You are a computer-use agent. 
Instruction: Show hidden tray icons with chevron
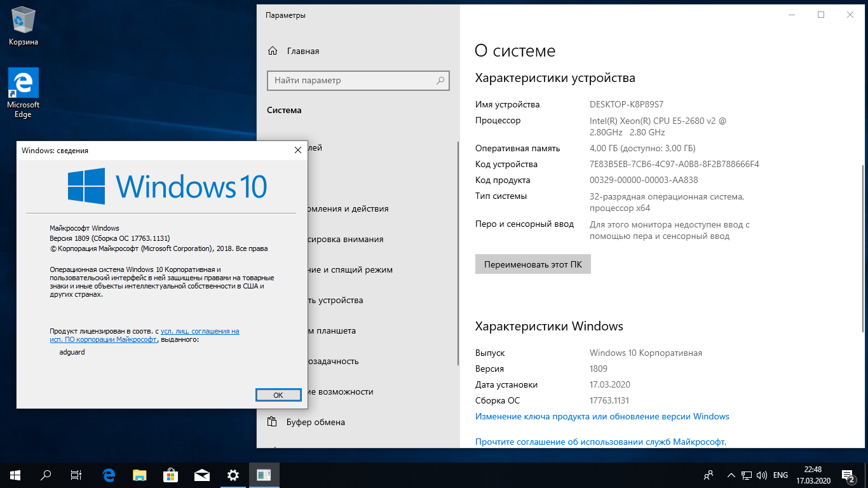731,475
